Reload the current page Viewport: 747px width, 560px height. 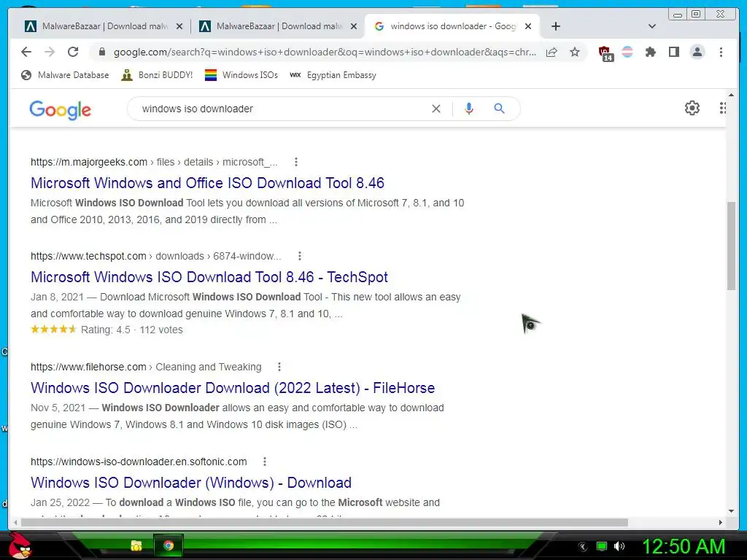(73, 52)
